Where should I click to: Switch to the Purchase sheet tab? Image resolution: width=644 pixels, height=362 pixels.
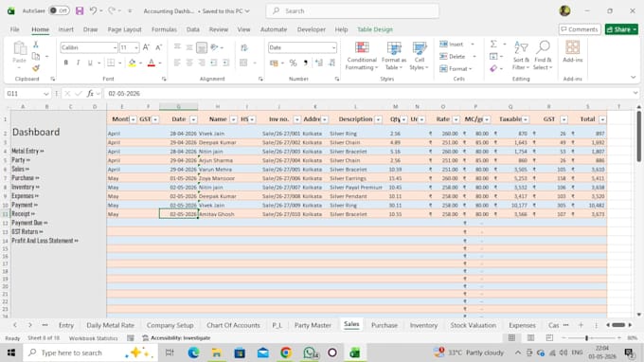click(x=384, y=325)
